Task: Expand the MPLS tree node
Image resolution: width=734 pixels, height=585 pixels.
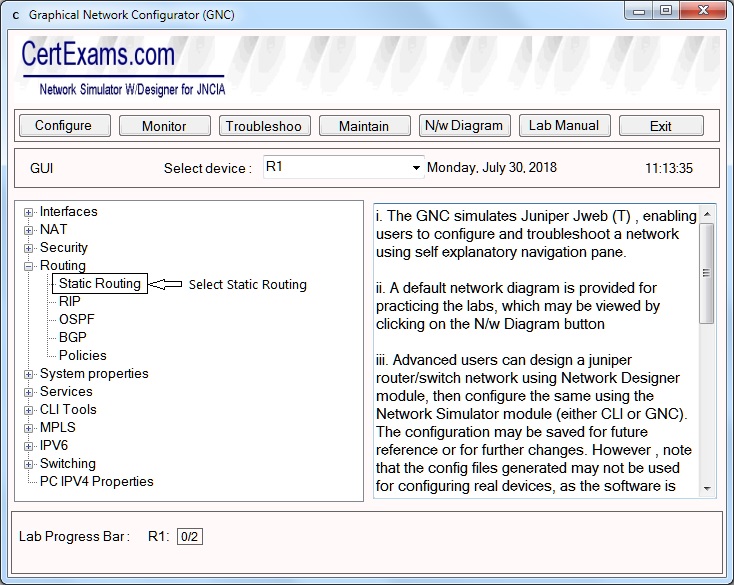Action: click(29, 428)
